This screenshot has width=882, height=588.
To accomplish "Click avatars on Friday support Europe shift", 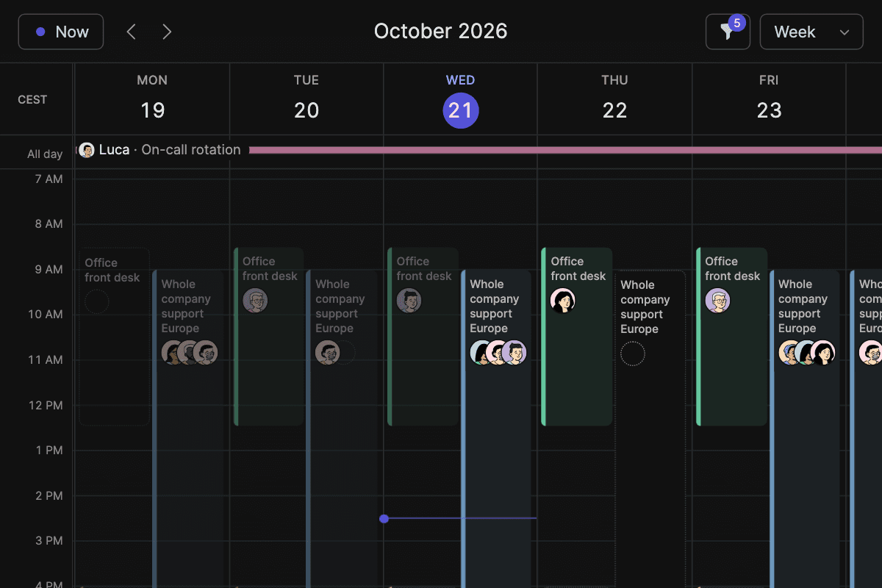I will click(x=807, y=353).
